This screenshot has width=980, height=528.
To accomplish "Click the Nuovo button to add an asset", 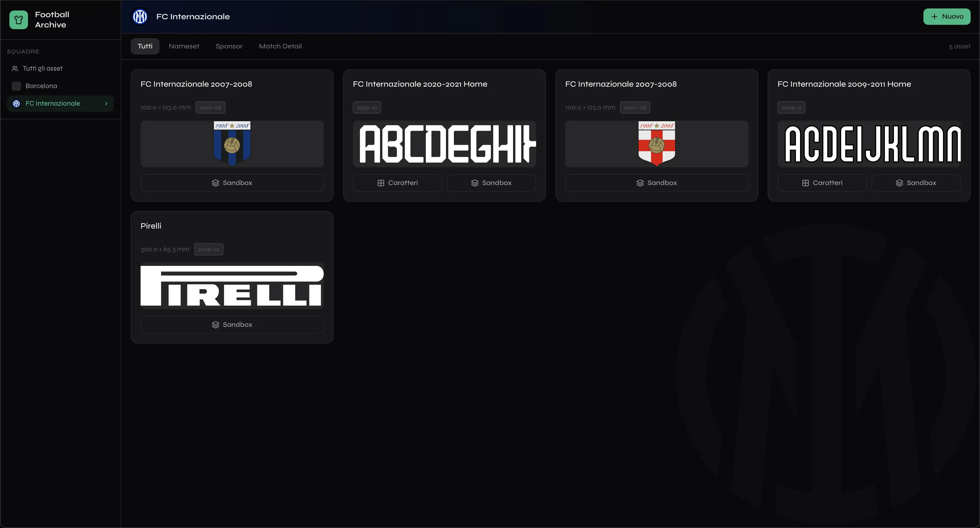I will coord(946,17).
